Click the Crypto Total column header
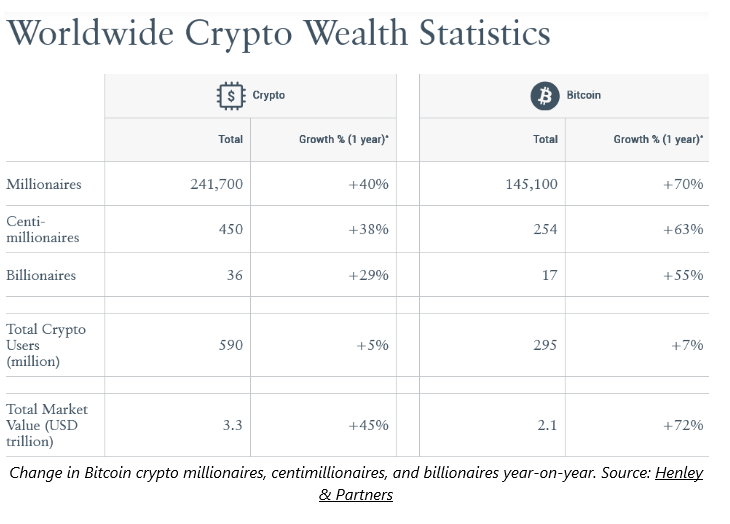Viewport: 730px width, 524px height. click(230, 139)
